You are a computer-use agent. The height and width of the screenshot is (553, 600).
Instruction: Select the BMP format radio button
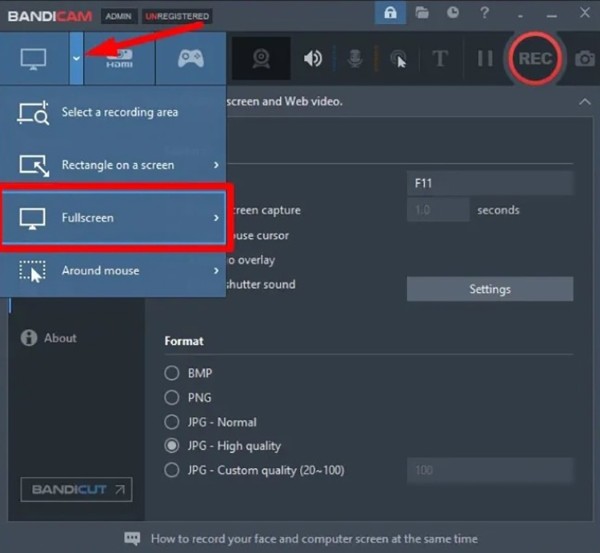tap(171, 374)
